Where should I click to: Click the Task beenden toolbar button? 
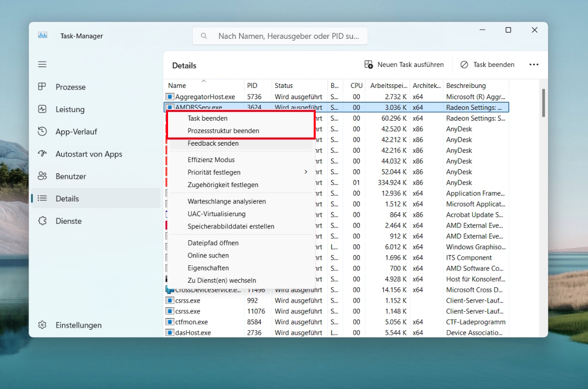click(x=487, y=64)
